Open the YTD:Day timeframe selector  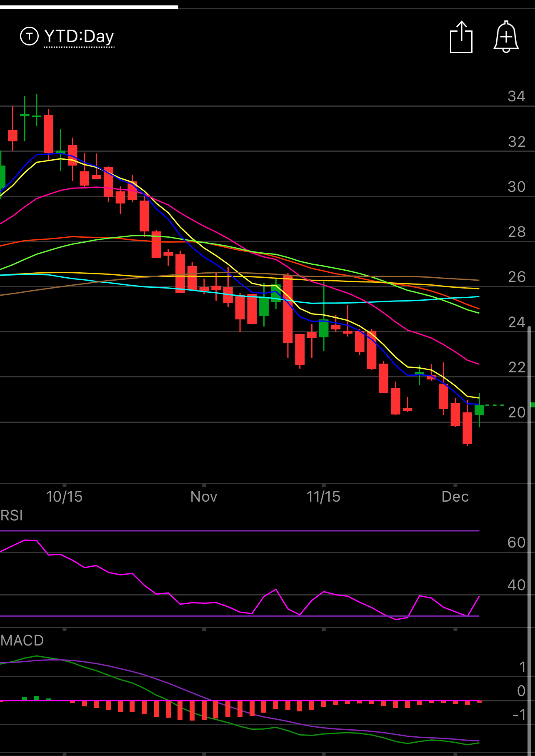coord(79,37)
